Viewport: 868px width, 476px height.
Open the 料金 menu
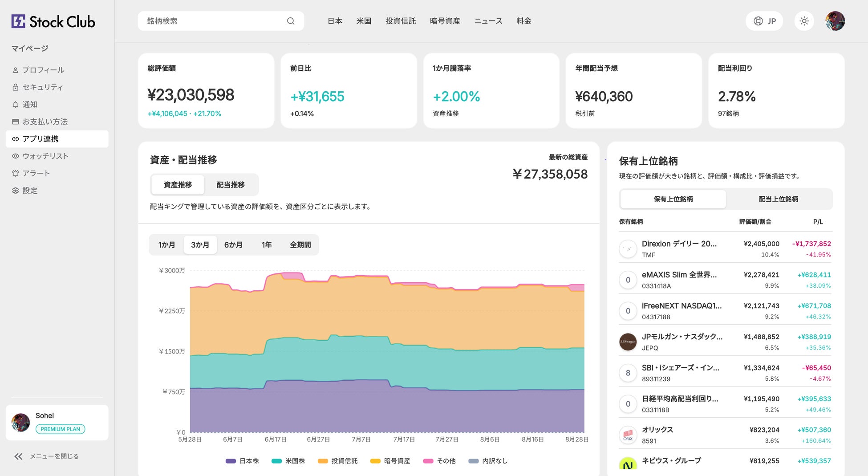[x=524, y=21]
